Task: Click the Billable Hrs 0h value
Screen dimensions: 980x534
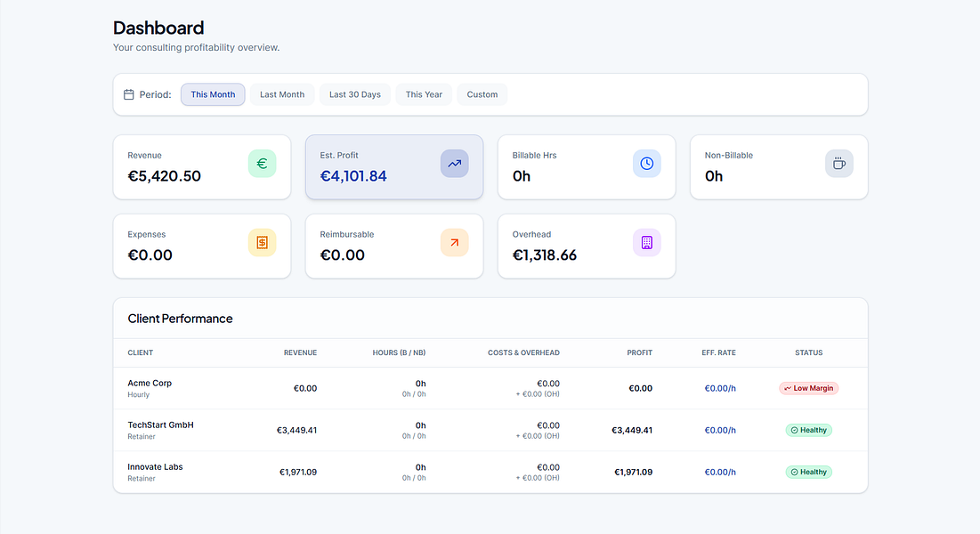Action: click(x=522, y=176)
